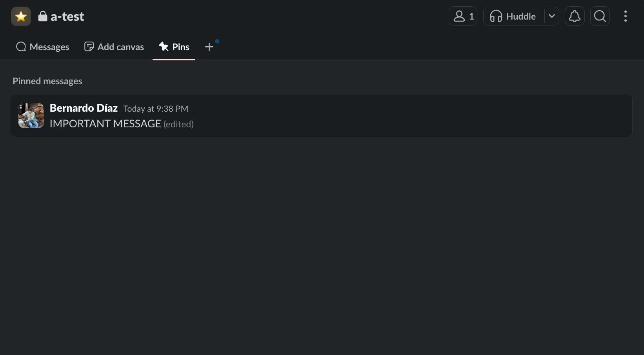
Task: Open the a-test channel details
Action: pos(67,16)
